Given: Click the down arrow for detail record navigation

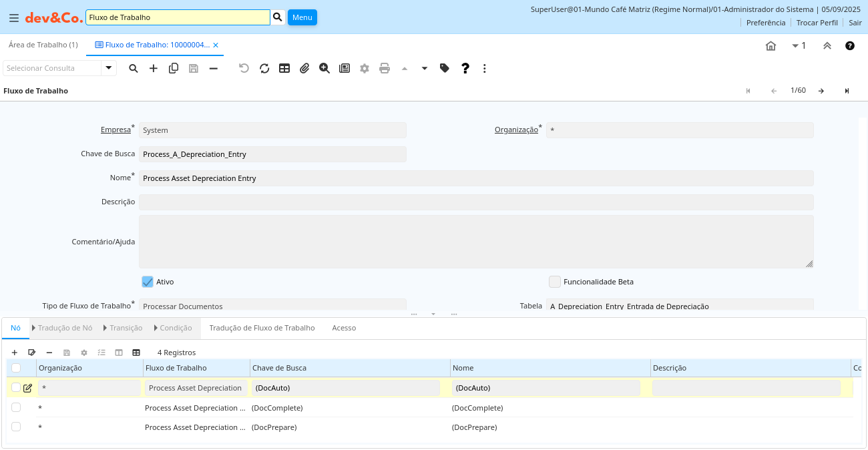Looking at the screenshot, I should (424, 68).
